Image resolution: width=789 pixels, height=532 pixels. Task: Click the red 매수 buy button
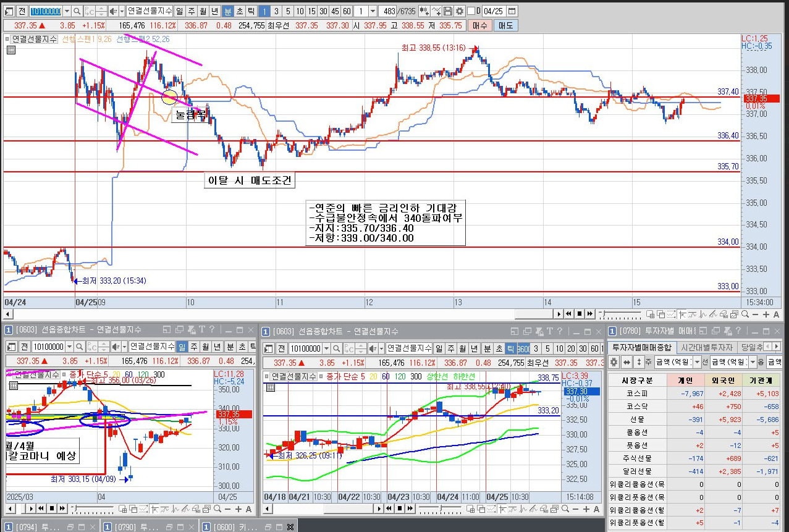pyautogui.click(x=480, y=25)
